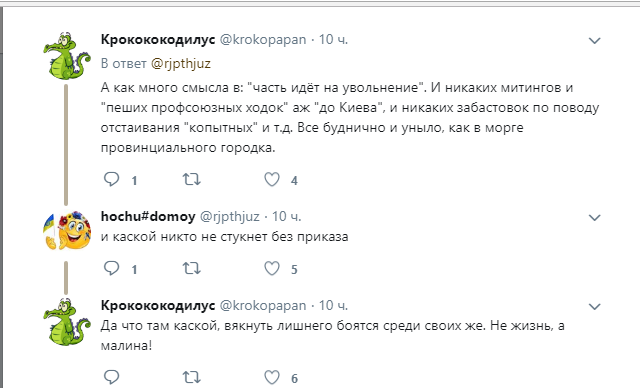Like the first tweet with 4 likes
The image size is (640, 388).
pyautogui.click(x=272, y=179)
